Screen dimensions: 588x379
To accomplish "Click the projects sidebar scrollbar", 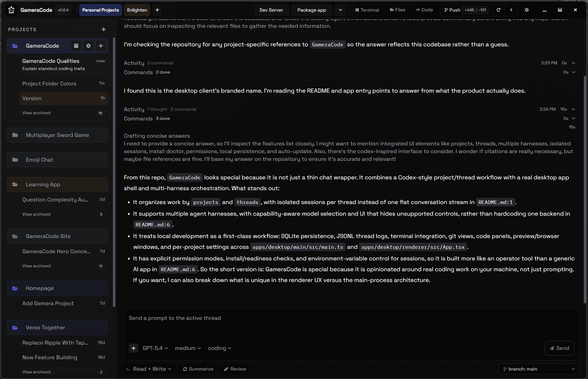I will coord(114,172).
